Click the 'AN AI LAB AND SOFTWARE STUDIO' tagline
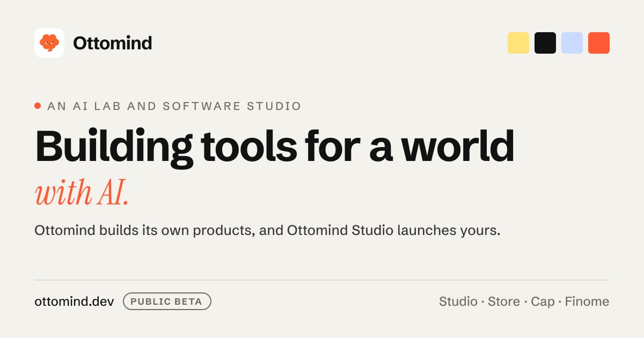The width and height of the screenshot is (644, 338). pyautogui.click(x=174, y=106)
